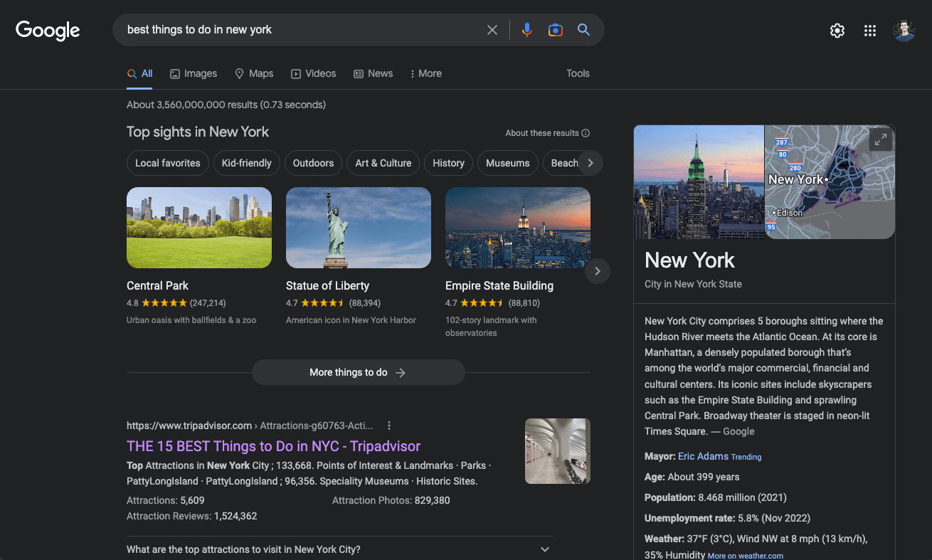Filter sights by Local favorites

pos(168,163)
